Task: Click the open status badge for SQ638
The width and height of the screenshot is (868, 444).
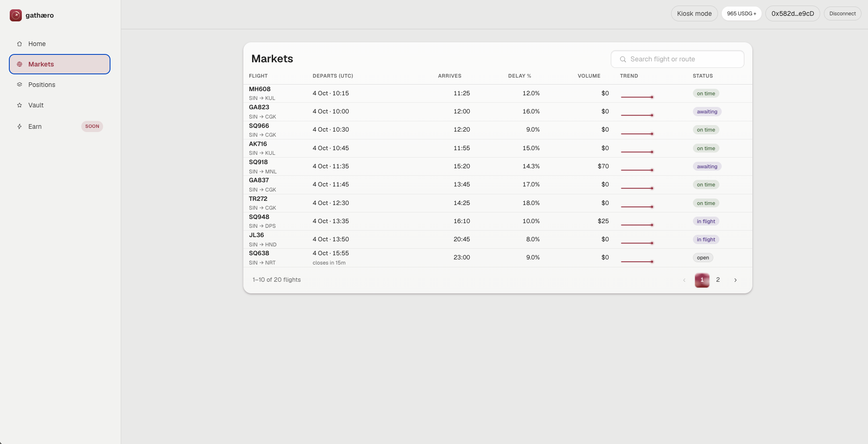Action: (x=703, y=258)
